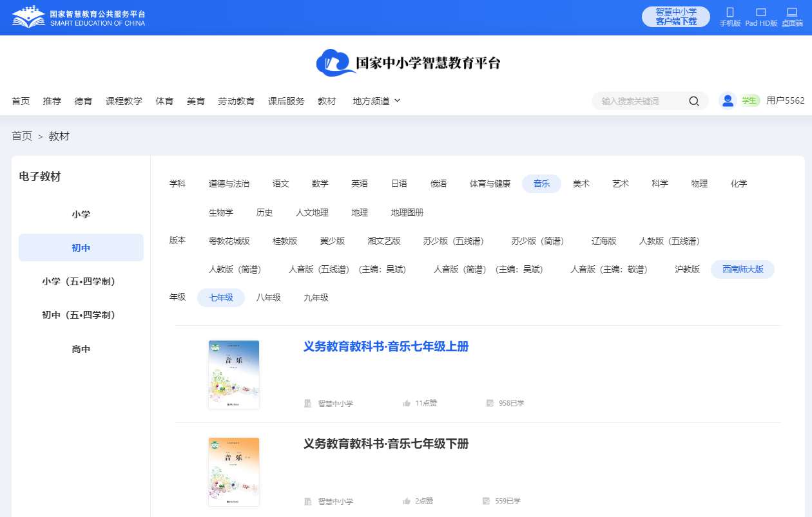The height and width of the screenshot is (517, 812).
Task: Select 初中 in the left sidebar
Action: [81, 248]
